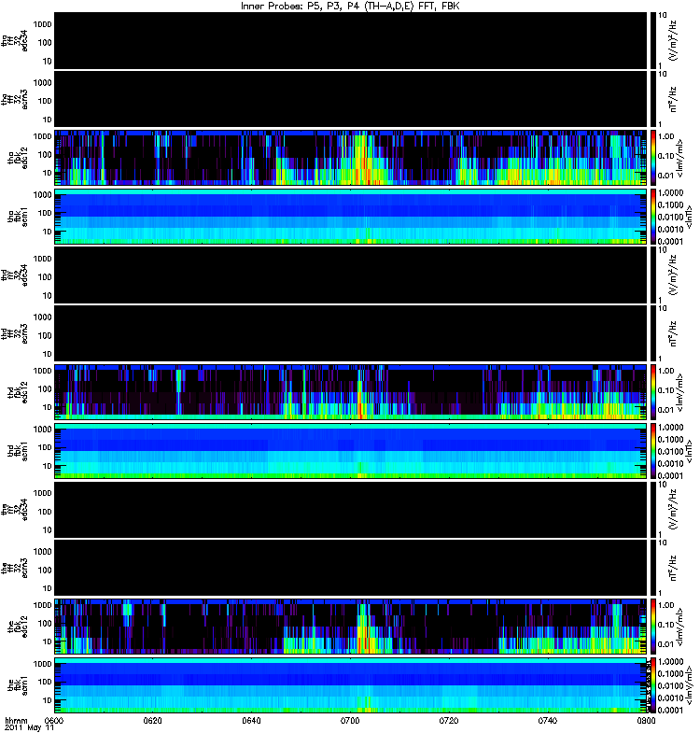The width and height of the screenshot is (700, 747).
Task: Select the the fbk scm1 spectrogram panel
Action: pos(351,685)
